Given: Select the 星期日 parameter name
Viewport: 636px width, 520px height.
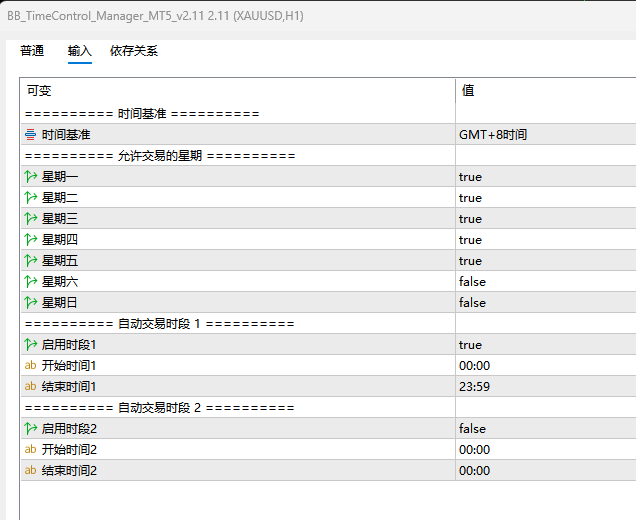Looking at the screenshot, I should coord(60,303).
